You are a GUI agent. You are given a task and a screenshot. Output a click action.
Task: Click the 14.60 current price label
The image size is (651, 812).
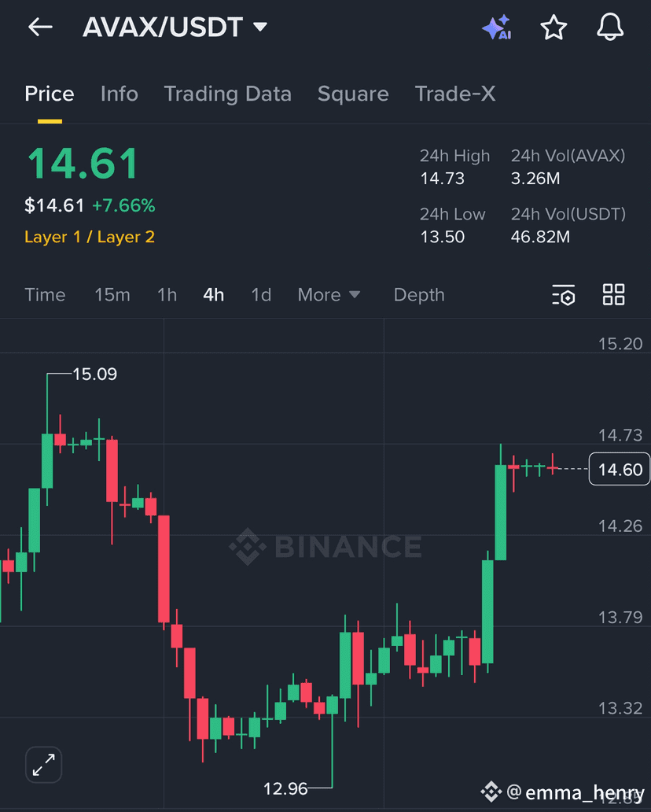pos(620,469)
